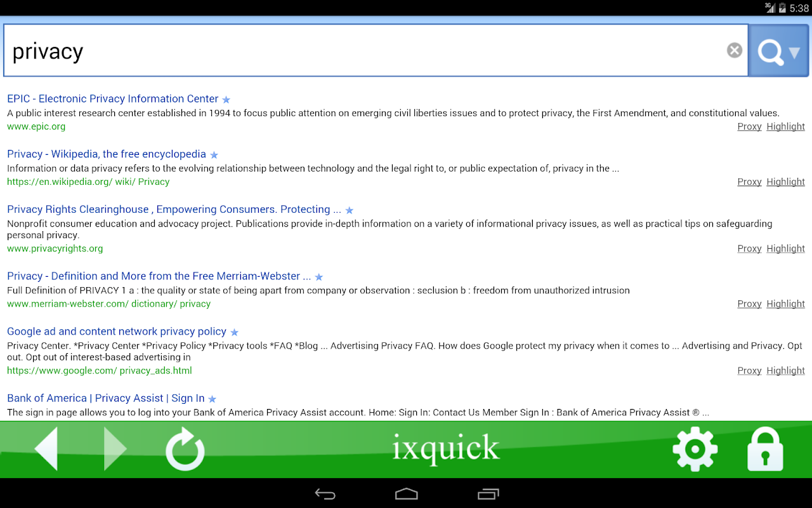The height and width of the screenshot is (508, 812).
Task: Open Privacy - Wikipedia, the free encyclopedia
Action: [x=107, y=154]
